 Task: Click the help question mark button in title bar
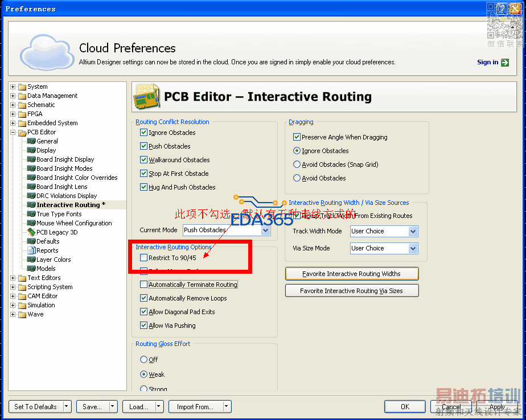tap(502, 9)
